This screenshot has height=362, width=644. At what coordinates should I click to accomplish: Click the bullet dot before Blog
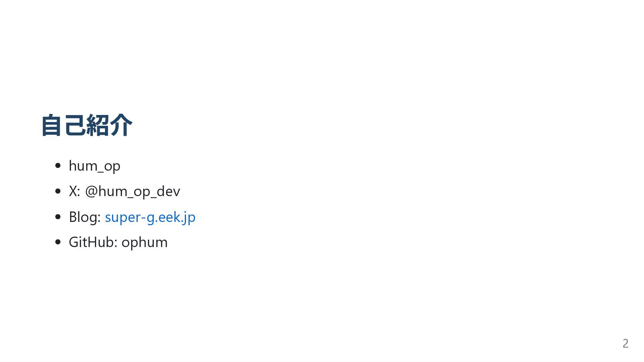[58, 217]
